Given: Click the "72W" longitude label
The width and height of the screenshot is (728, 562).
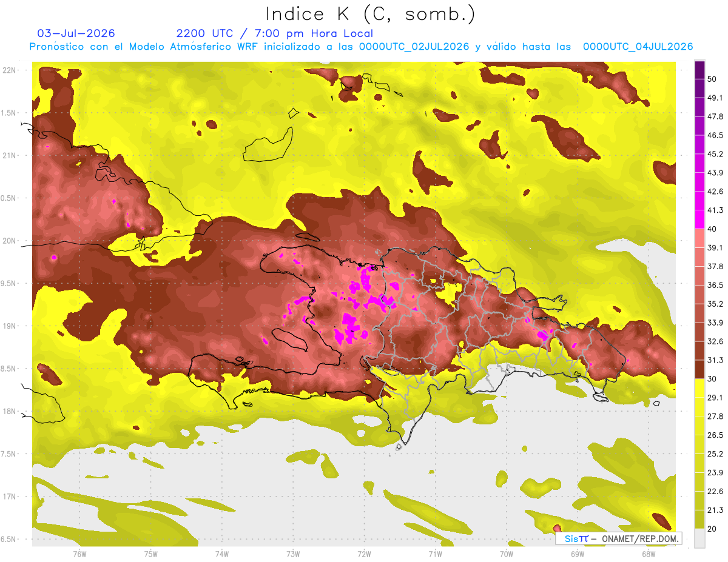Looking at the screenshot, I should [x=363, y=554].
